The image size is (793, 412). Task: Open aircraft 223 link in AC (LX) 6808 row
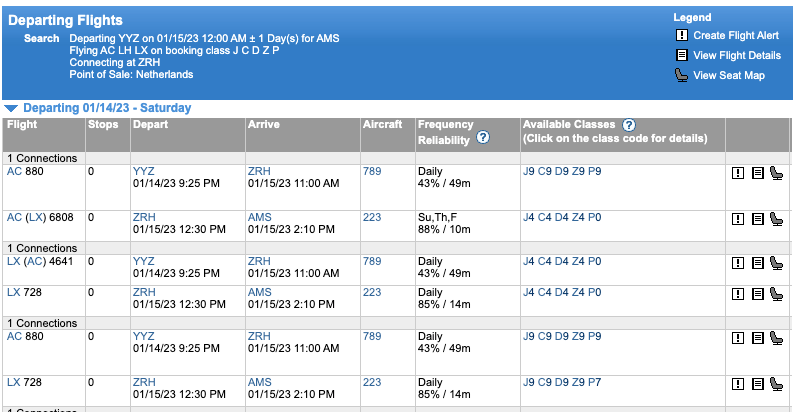pos(372,217)
